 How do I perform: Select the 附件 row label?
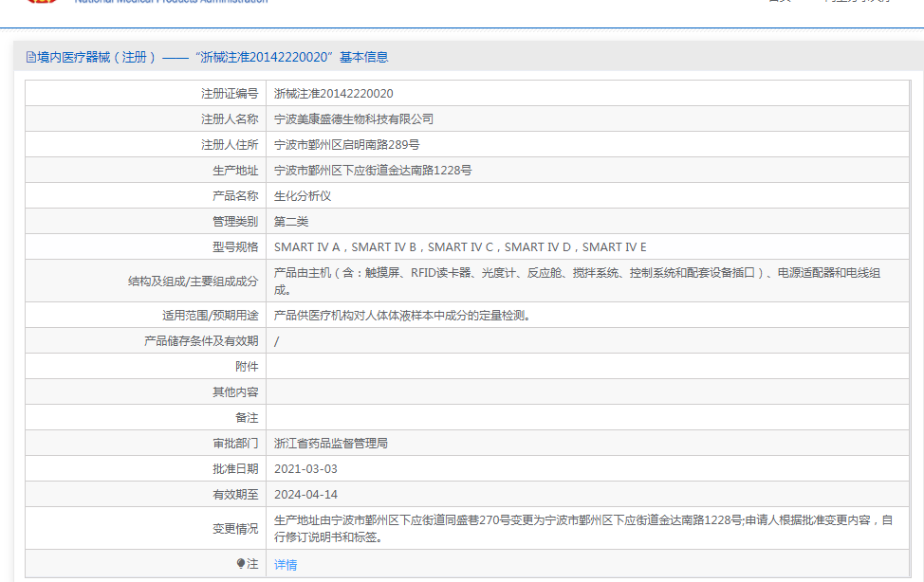tap(247, 367)
